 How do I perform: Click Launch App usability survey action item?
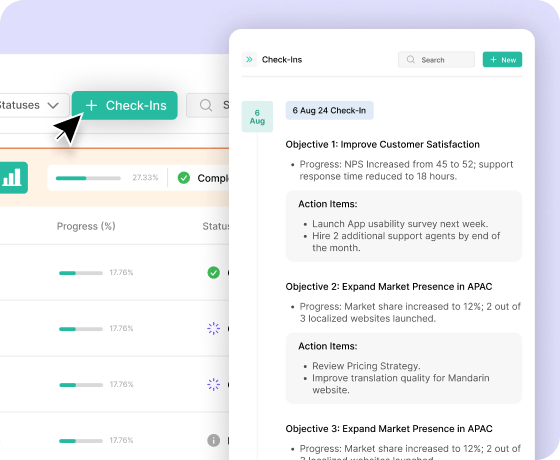(x=400, y=224)
